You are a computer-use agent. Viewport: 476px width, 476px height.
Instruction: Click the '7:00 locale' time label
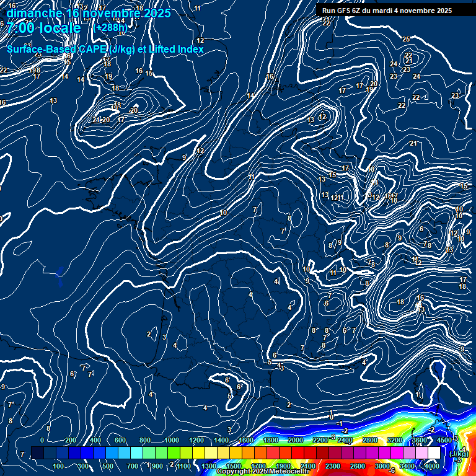click(44, 28)
